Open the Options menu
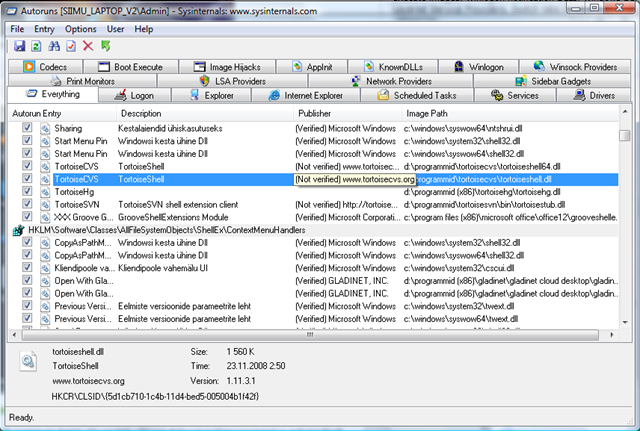Viewport: 640px width, 431px height. tap(80, 29)
